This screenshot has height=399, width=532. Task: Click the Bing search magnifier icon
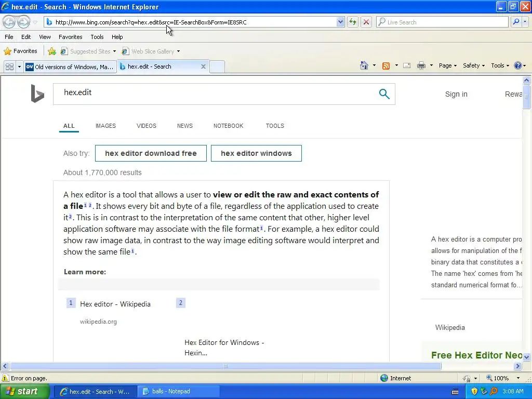[384, 94]
